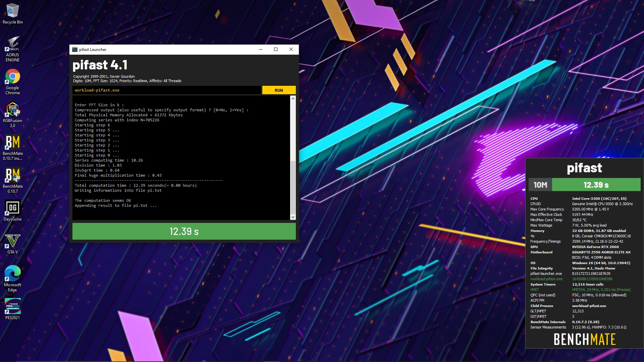Click 'Copyright 1999-2001, Xavier Gourdon' text

pos(104,76)
